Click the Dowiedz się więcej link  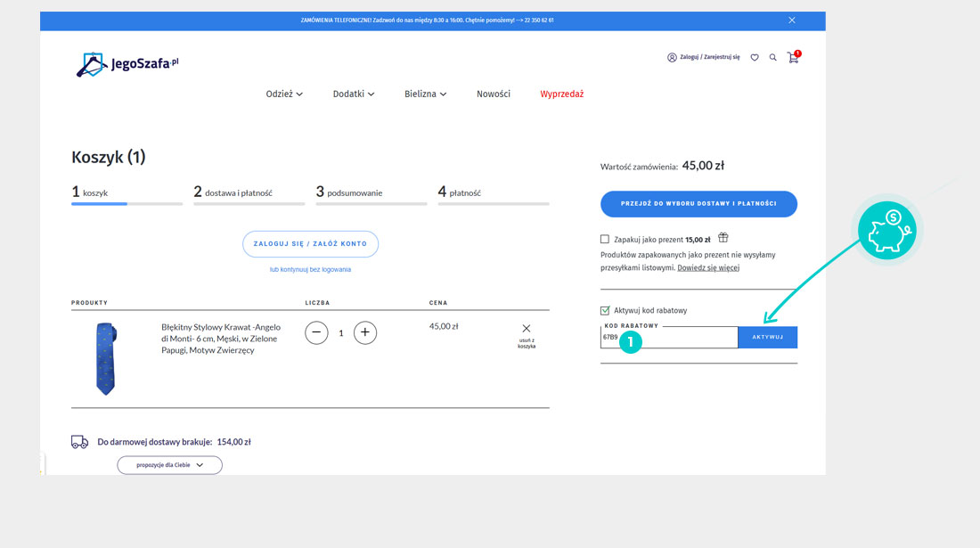tap(708, 267)
